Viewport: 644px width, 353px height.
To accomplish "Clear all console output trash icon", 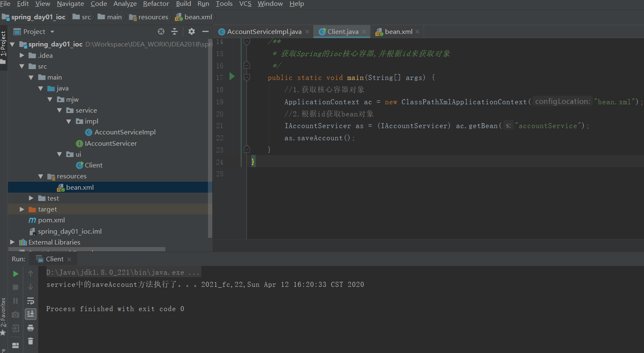I will click(x=31, y=341).
